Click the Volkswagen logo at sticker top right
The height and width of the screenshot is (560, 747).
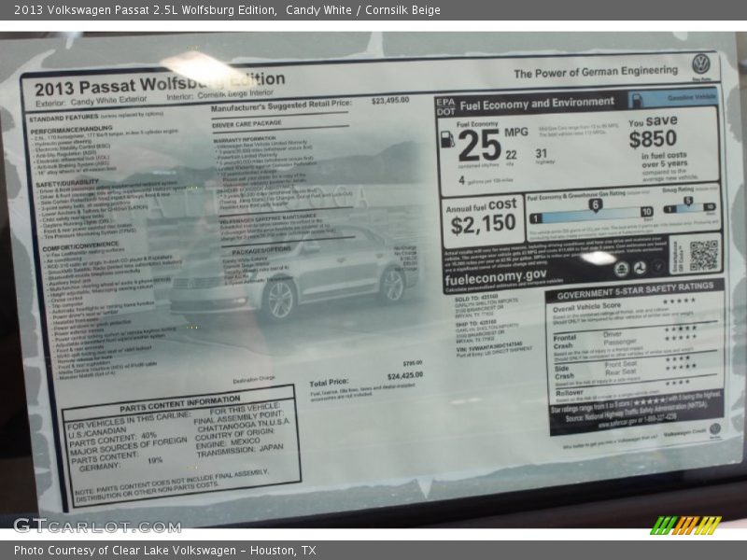(x=701, y=64)
